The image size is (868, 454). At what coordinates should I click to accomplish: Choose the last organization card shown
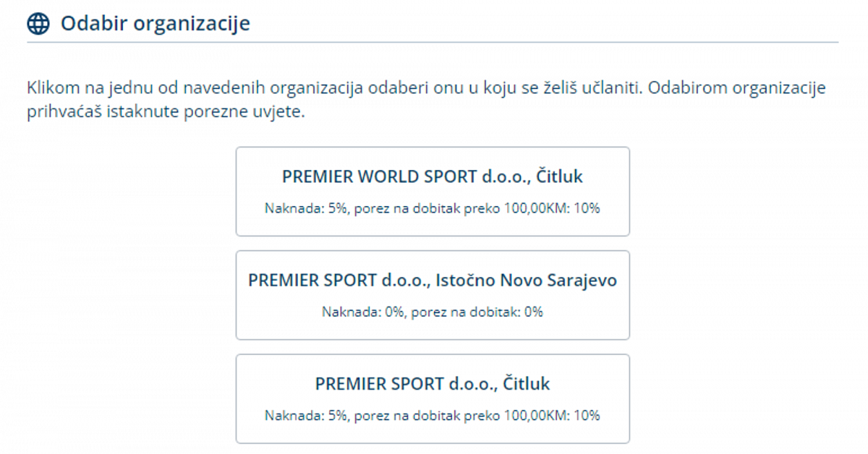433,399
